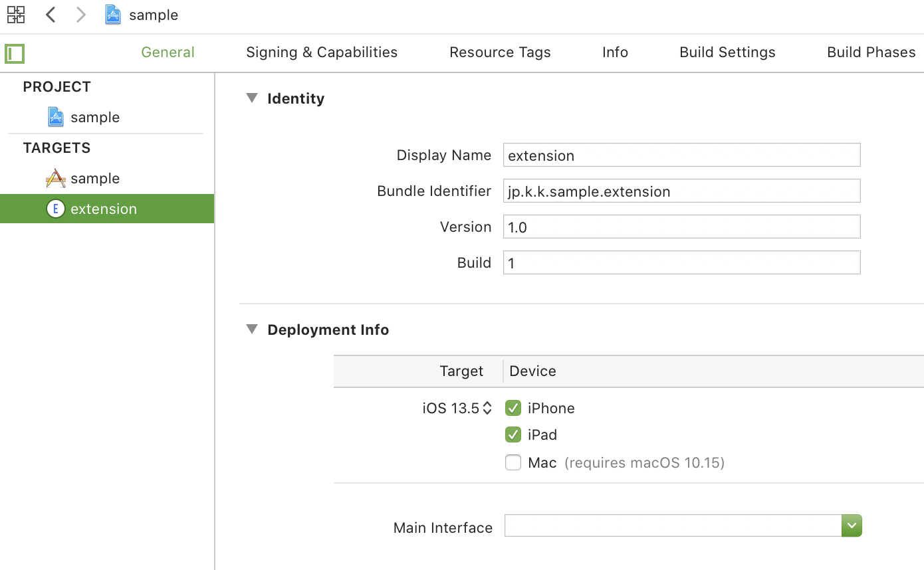Click the Build number field
This screenshot has width=924, height=570.
pyautogui.click(x=682, y=262)
